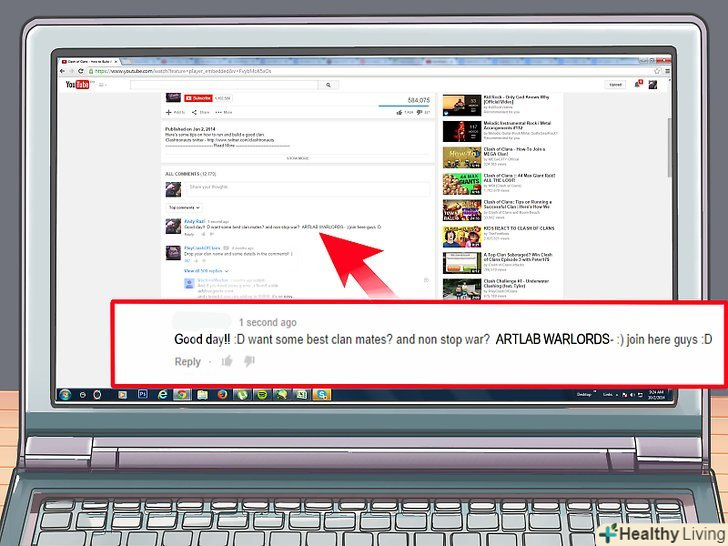Open the Andy Razi commenter name link
Image resolution: width=728 pixels, height=546 pixels.
pyautogui.click(x=195, y=221)
